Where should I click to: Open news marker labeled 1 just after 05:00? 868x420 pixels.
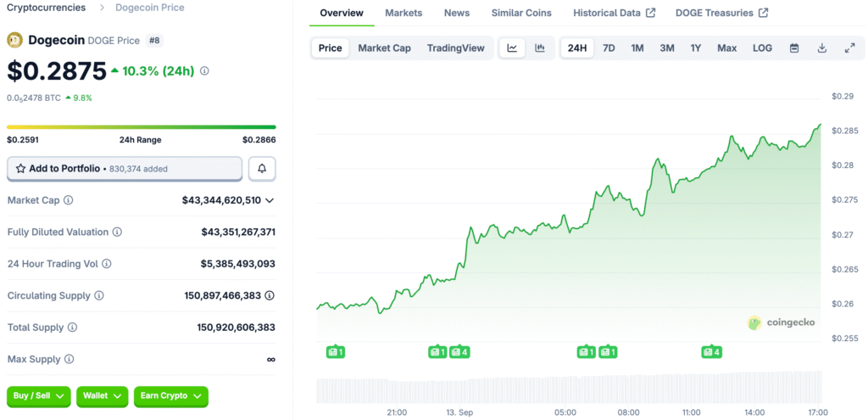587,352
